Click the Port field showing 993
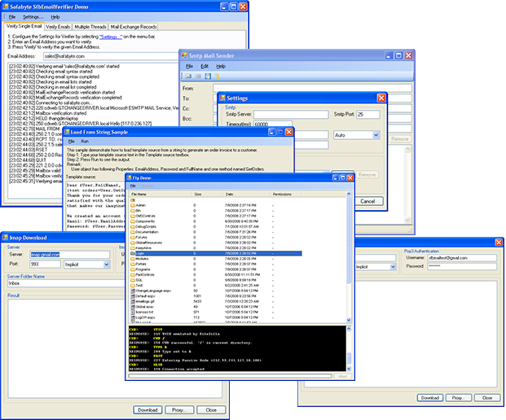506x420 pixels. [45, 265]
